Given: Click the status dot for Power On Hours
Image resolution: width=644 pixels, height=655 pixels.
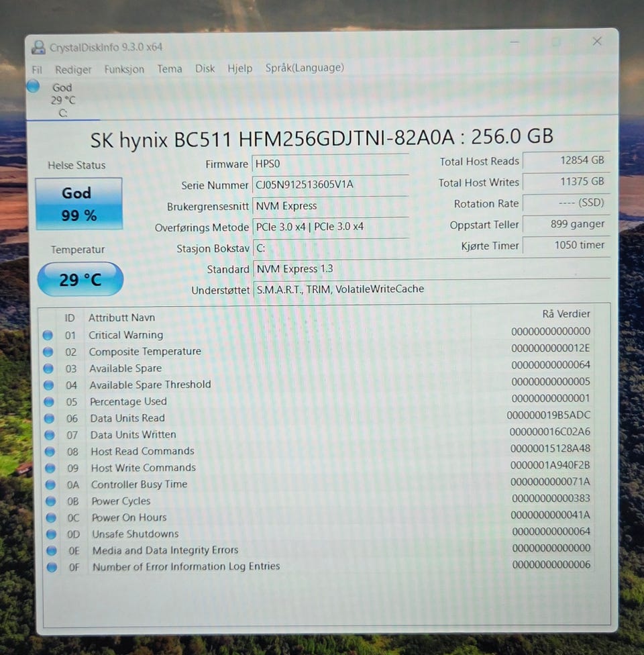Looking at the screenshot, I should tap(51, 517).
